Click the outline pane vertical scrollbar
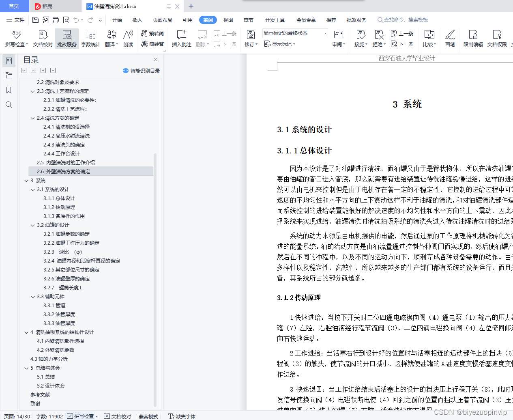This screenshot has height=420, width=513. [x=155, y=280]
